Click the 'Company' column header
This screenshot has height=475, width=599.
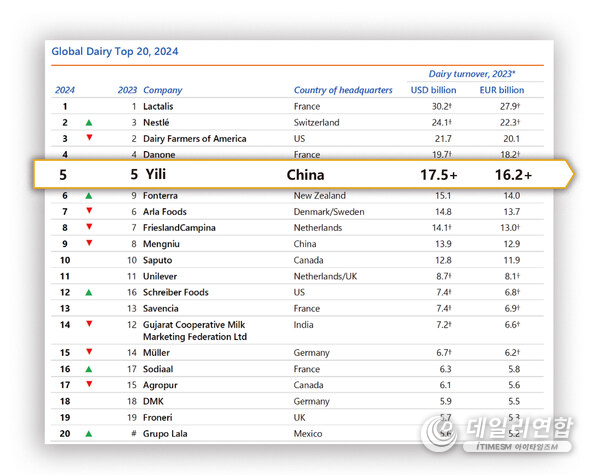(163, 91)
